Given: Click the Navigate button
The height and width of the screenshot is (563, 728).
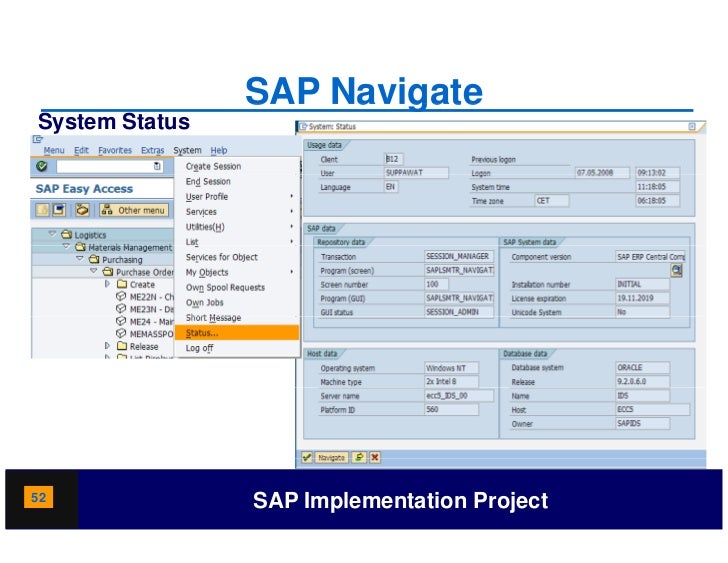Looking at the screenshot, I should (332, 458).
